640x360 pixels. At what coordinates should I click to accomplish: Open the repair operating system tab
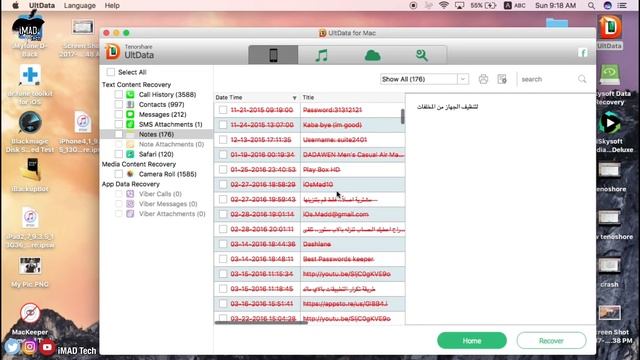tap(422, 55)
